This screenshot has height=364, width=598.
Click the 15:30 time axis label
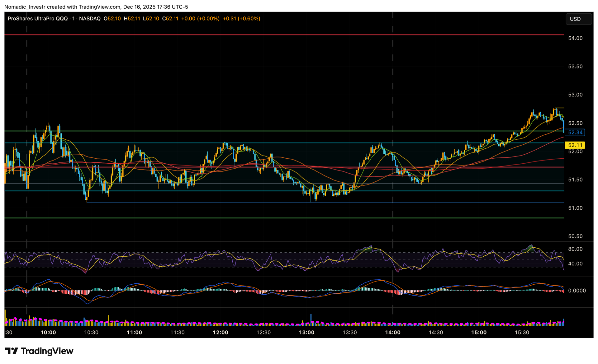pos(522,333)
